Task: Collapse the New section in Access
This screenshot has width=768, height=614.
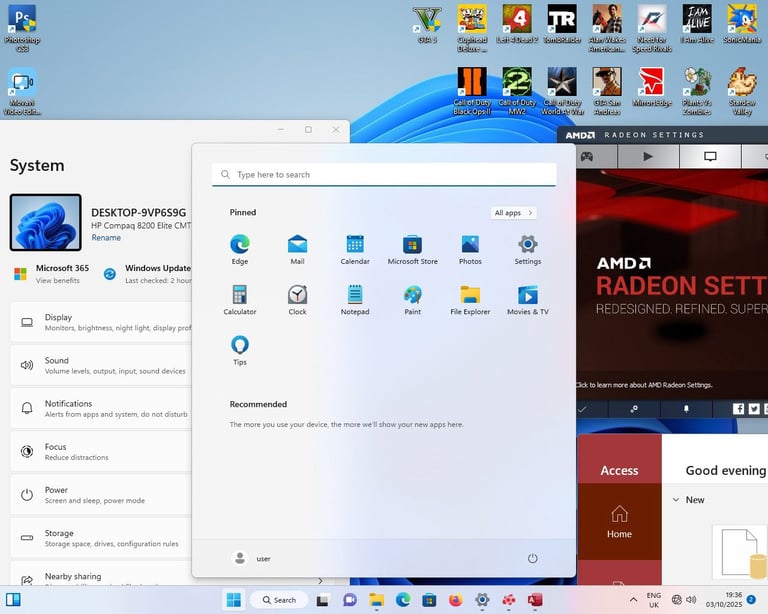Action: pos(676,500)
